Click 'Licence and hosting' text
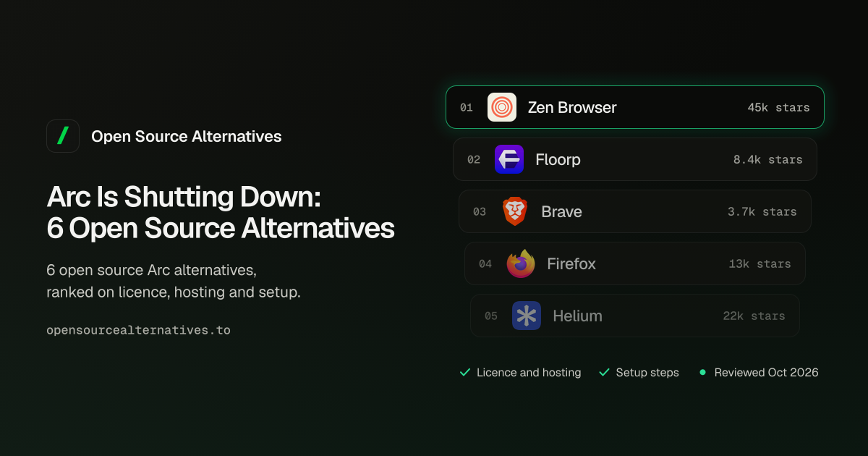The height and width of the screenshot is (456, 868). (x=529, y=373)
